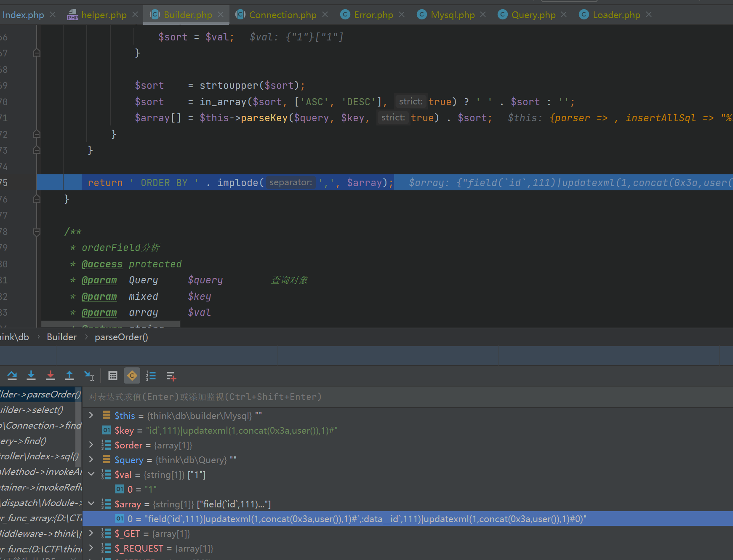Collapse the $array variable node
This screenshot has height=560, width=733.
coord(91,504)
